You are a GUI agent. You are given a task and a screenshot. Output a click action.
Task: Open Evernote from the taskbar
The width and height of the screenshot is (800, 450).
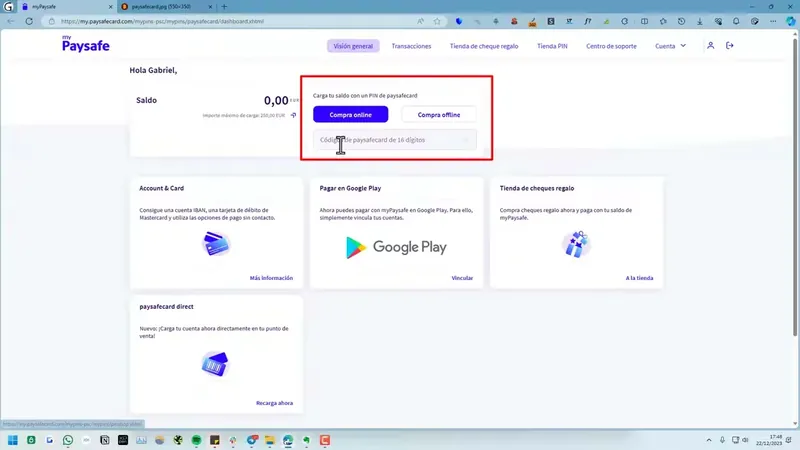point(306,440)
